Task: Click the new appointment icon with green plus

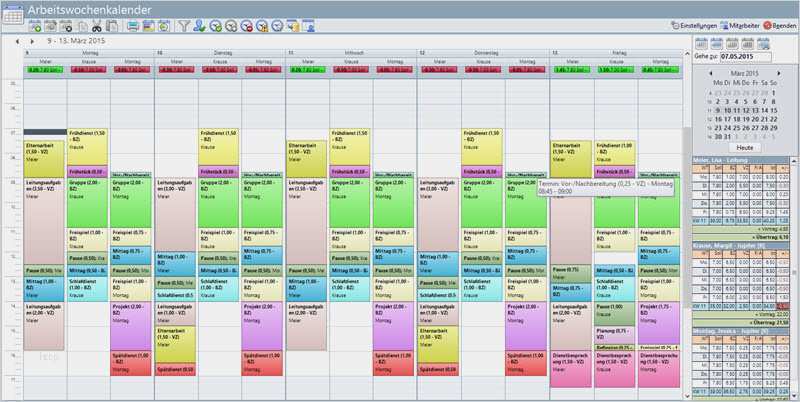Action: tap(35, 27)
